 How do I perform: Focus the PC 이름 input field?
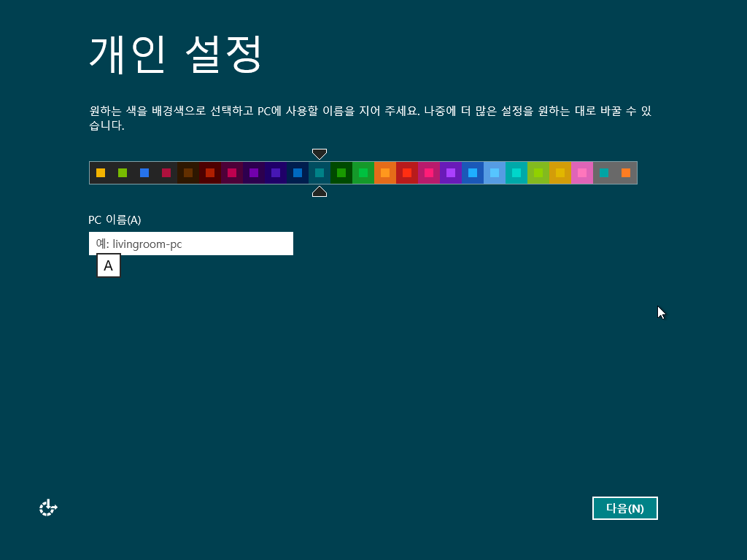click(191, 244)
